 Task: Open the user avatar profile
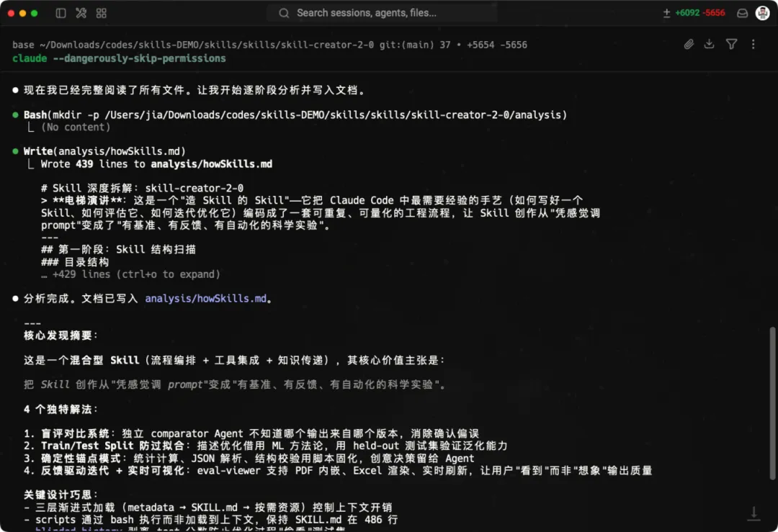coord(762,13)
